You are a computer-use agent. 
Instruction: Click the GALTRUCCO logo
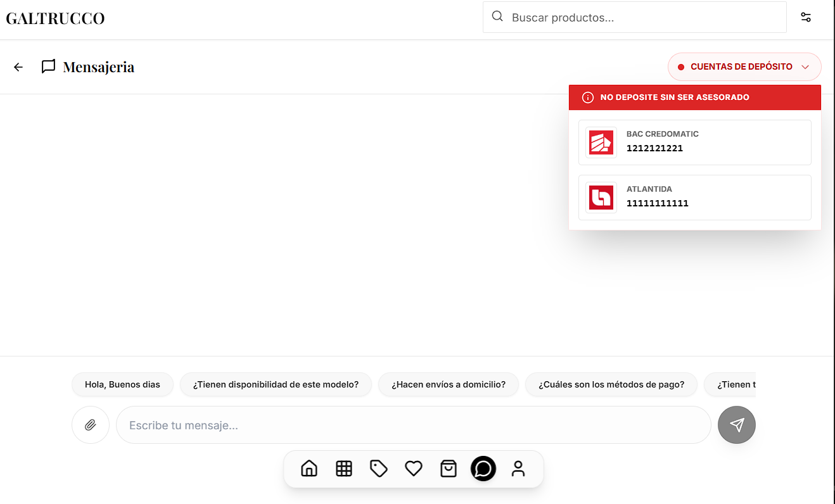[55, 18]
